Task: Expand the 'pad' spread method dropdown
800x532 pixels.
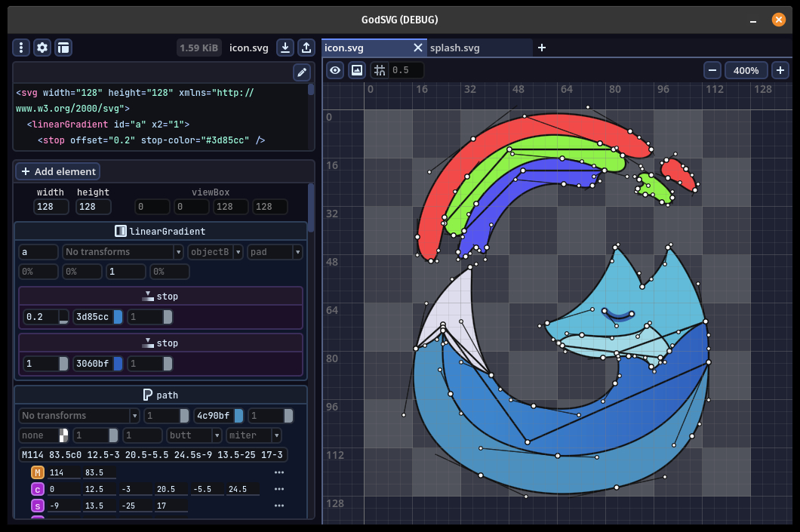Action: click(275, 252)
